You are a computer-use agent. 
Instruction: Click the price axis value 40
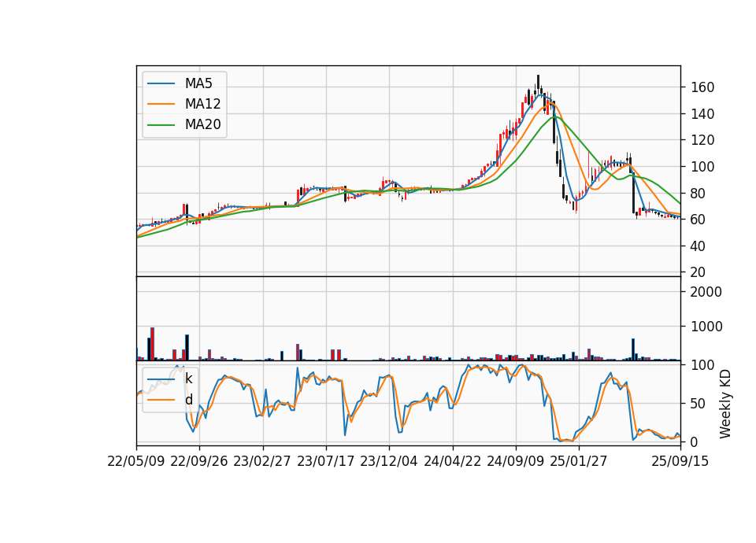point(699,246)
